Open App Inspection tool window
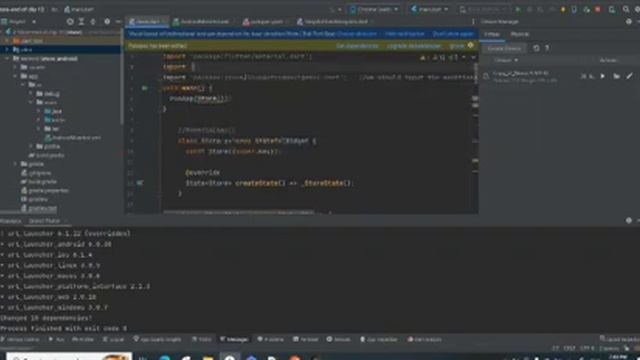640x360 pixels. click(379, 340)
